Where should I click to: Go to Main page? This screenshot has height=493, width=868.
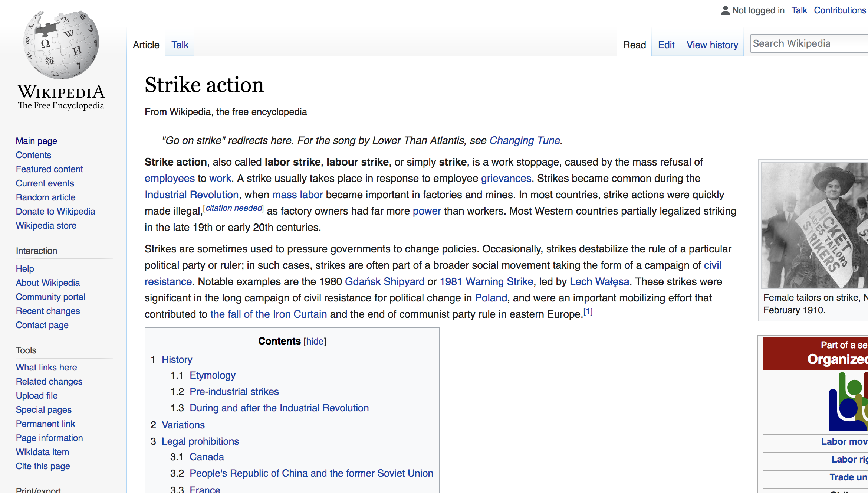tap(36, 141)
